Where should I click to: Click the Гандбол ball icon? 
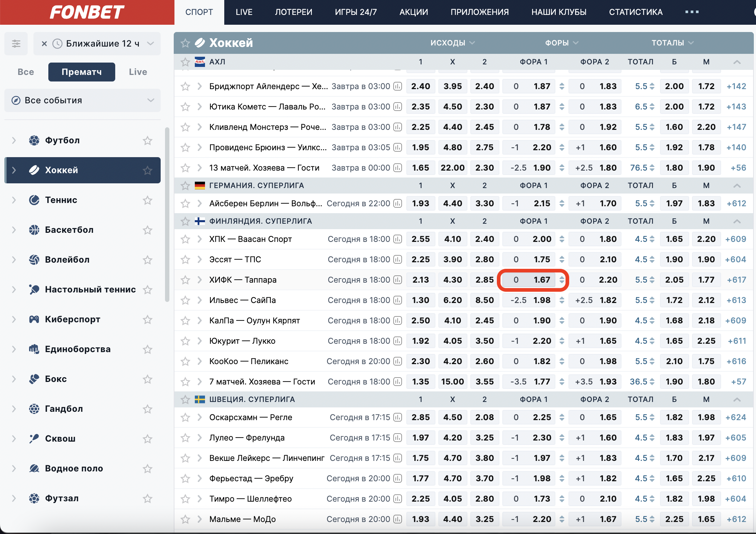click(34, 409)
